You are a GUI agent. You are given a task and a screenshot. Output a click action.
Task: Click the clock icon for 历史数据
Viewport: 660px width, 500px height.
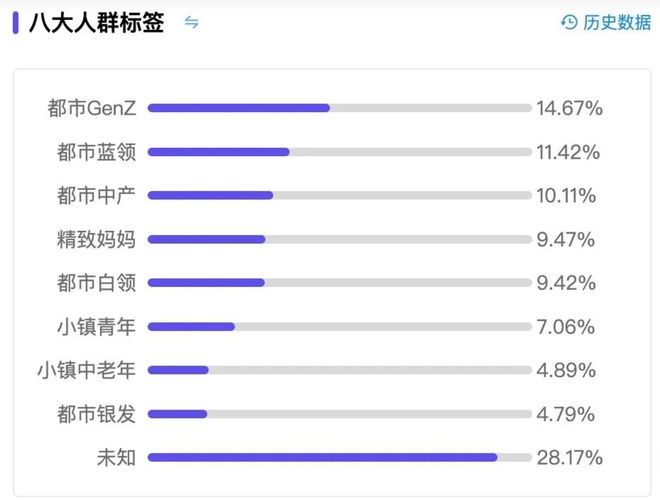click(x=569, y=22)
